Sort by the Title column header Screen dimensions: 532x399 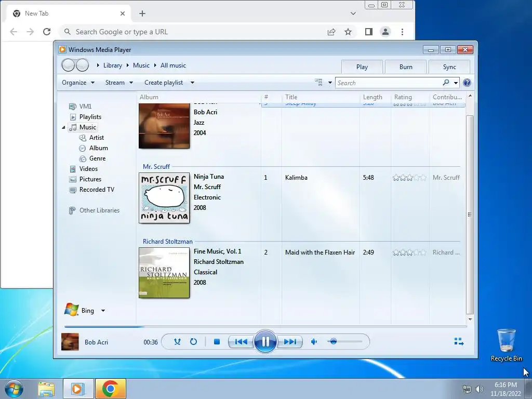pyautogui.click(x=321, y=97)
